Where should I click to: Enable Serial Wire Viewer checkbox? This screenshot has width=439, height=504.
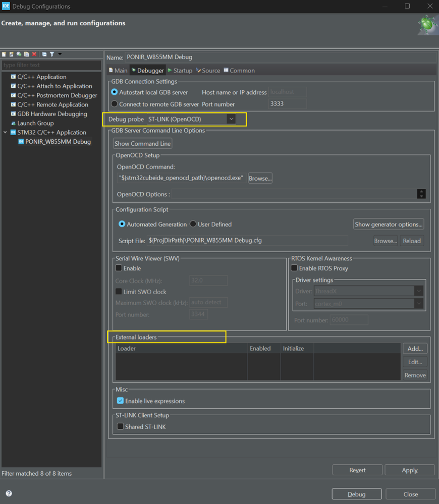[x=119, y=268]
